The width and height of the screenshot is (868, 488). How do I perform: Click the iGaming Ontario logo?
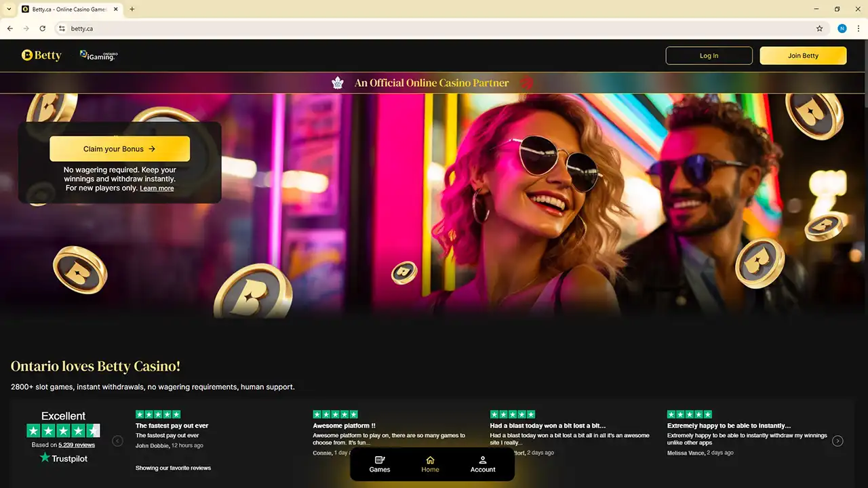click(98, 56)
